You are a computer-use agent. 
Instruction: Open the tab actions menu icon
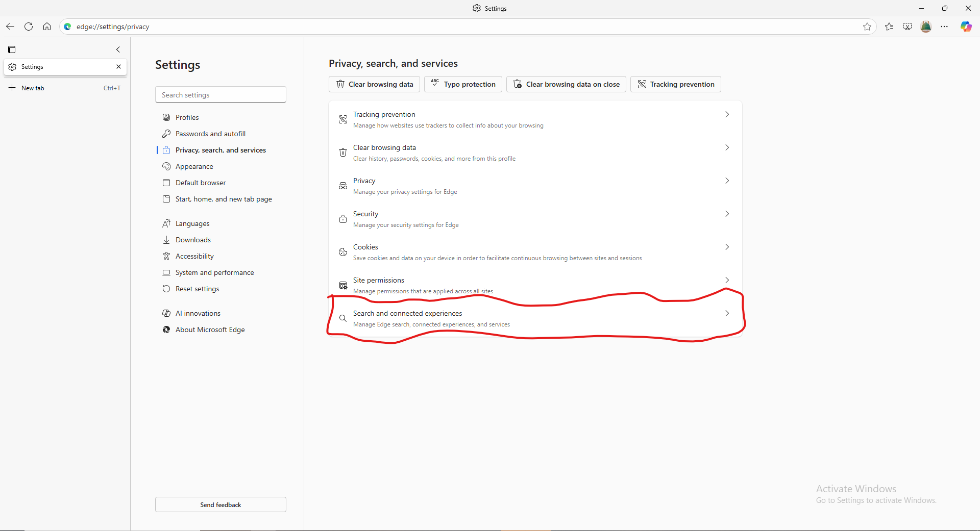pyautogui.click(x=12, y=49)
